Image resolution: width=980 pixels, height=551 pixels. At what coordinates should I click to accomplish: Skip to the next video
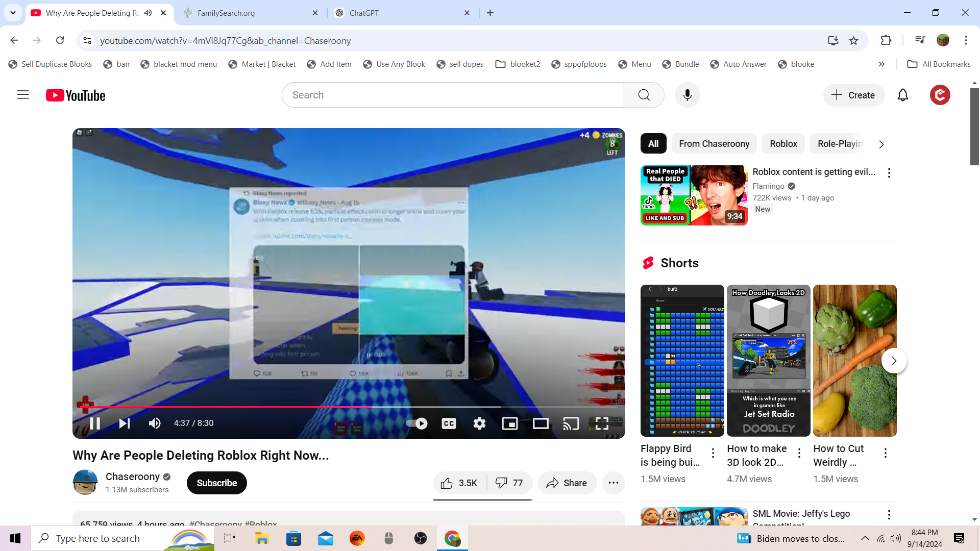pos(125,423)
